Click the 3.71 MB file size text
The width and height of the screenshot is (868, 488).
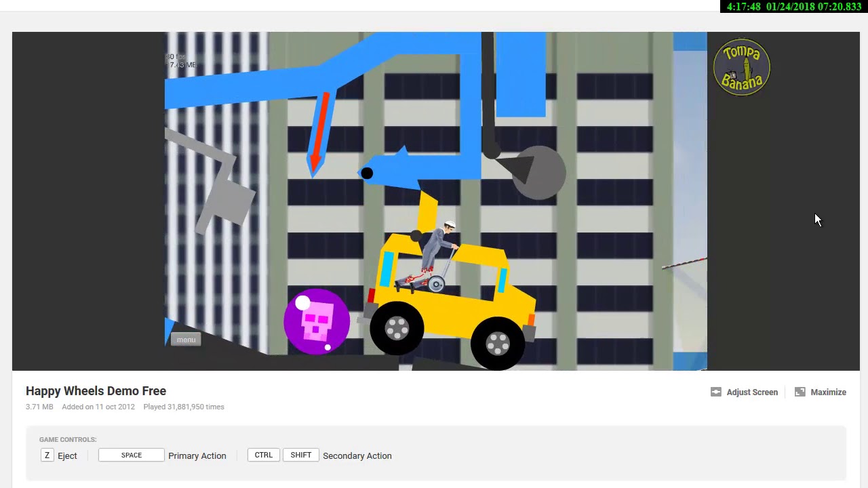[39, 407]
